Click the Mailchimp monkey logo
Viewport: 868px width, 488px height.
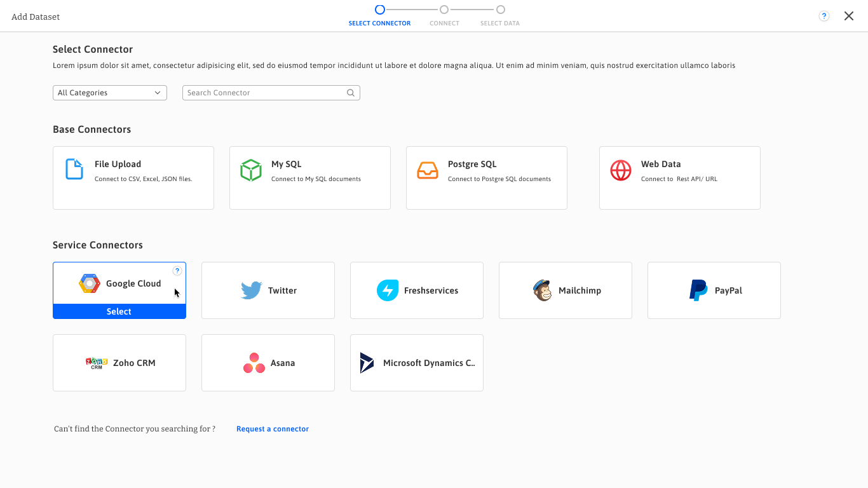click(542, 290)
